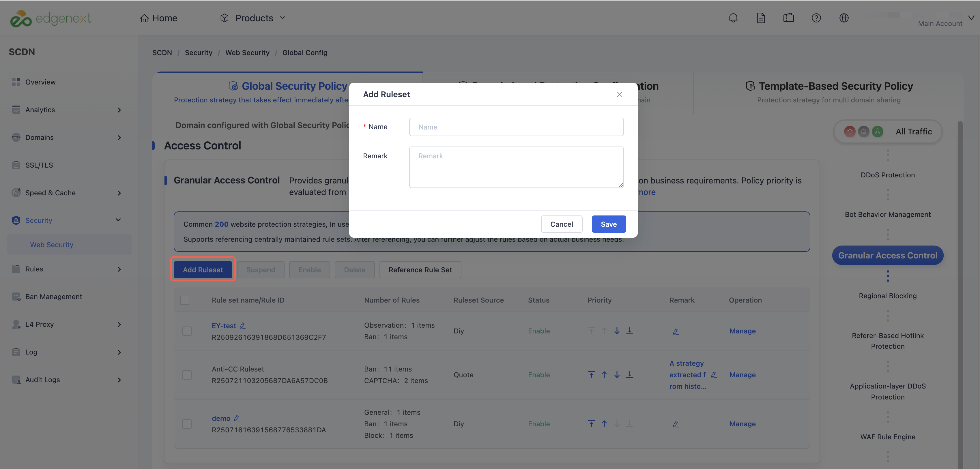This screenshot has width=980, height=469.
Task: Expand the Products dropdown menu
Action: 253,18
